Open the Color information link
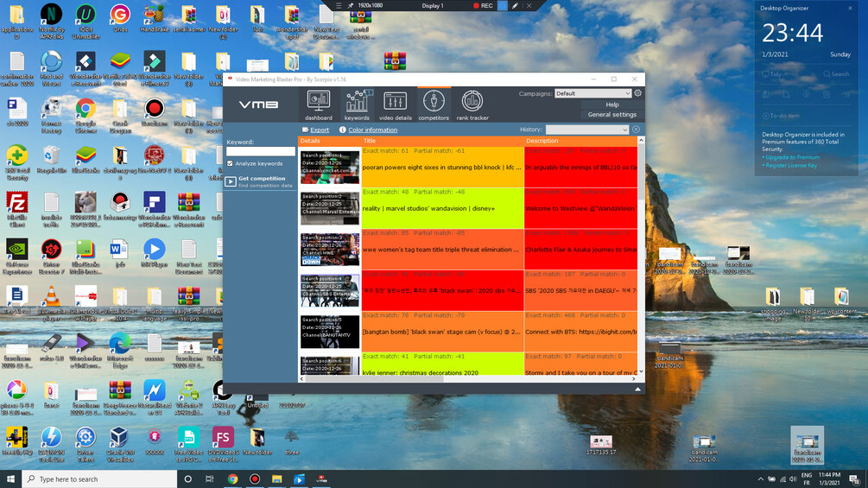The height and width of the screenshot is (488, 868). pos(372,130)
